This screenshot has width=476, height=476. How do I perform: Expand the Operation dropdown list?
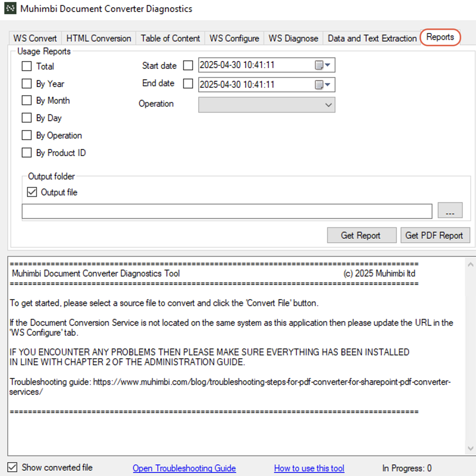coord(328,105)
